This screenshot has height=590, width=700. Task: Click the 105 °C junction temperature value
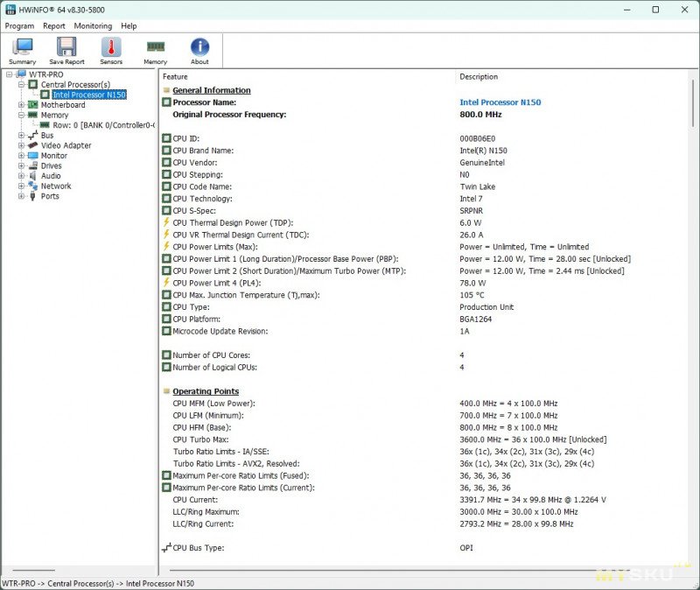click(x=472, y=295)
